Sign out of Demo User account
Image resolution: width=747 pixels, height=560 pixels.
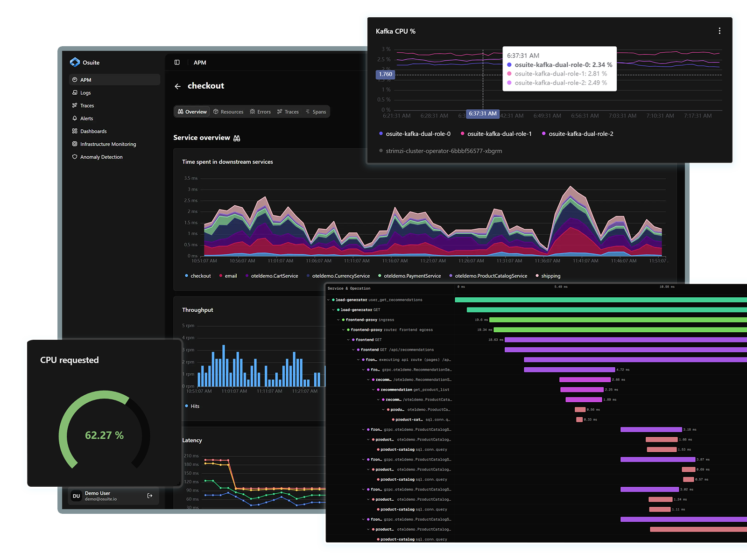tap(149, 496)
